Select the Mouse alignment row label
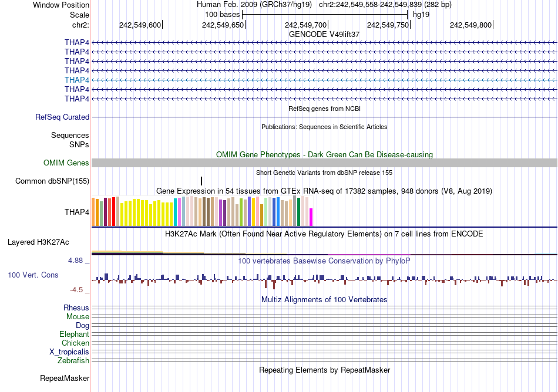The height and width of the screenshot is (392, 558). coord(78,317)
